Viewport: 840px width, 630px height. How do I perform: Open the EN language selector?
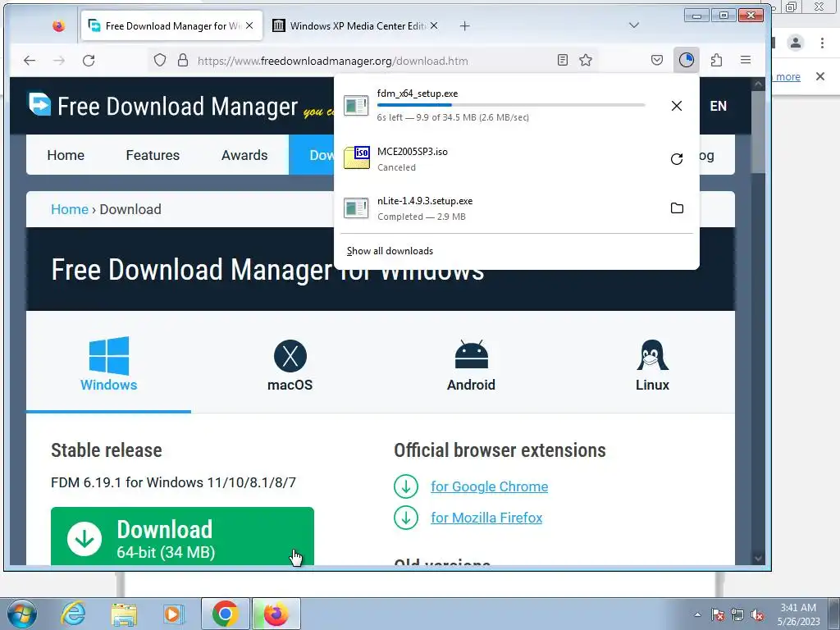click(718, 106)
